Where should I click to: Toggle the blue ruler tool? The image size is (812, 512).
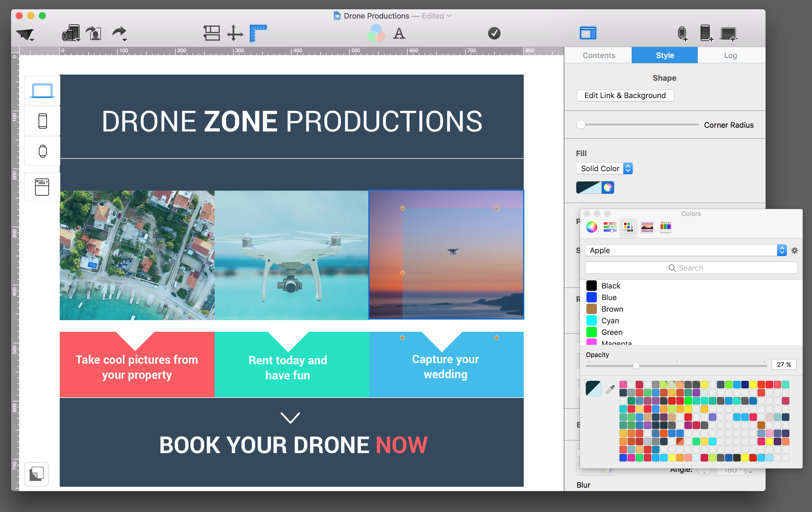point(258,33)
